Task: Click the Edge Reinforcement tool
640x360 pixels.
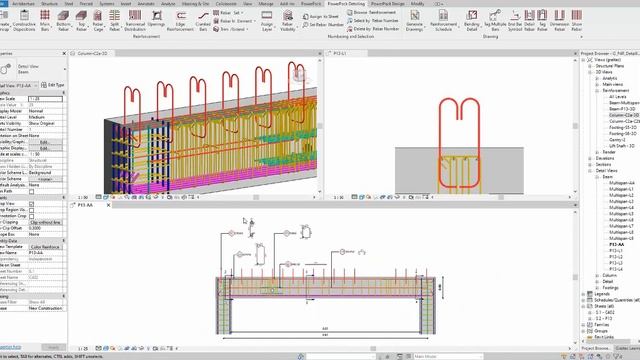Action: tap(180, 20)
